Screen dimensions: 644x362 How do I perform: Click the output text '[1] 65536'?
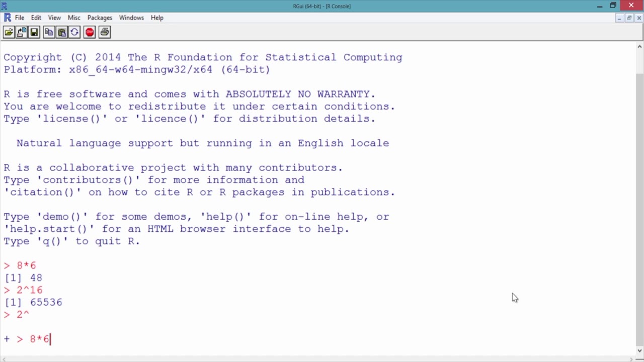(33, 302)
